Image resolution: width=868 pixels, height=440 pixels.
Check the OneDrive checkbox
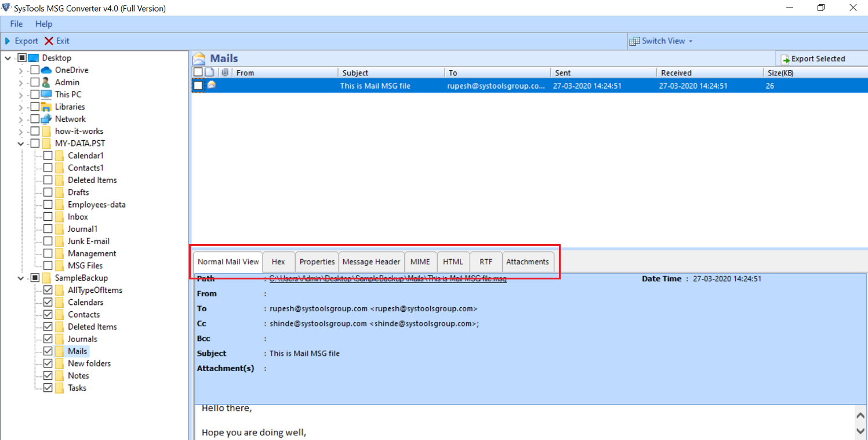(x=35, y=70)
